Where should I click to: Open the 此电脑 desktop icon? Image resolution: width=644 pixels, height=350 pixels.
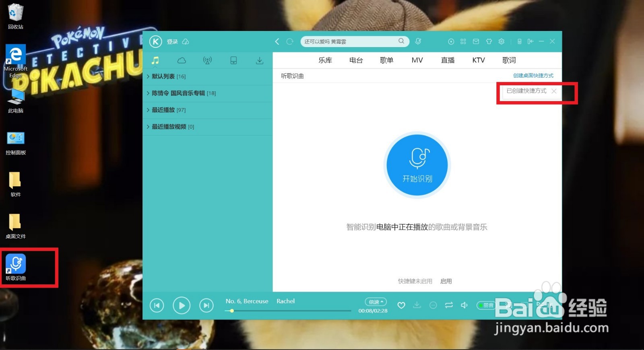pyautogui.click(x=16, y=101)
